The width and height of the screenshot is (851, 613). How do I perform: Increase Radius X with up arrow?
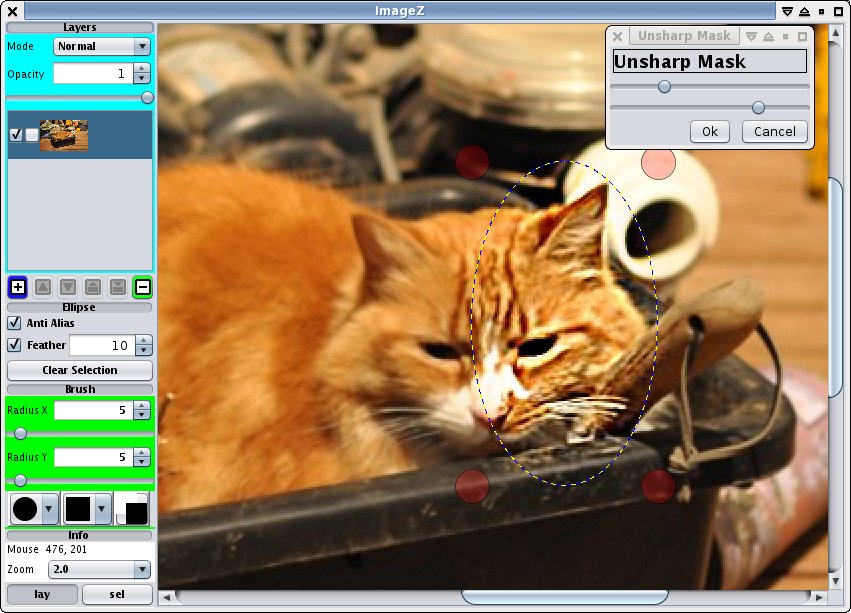click(142, 406)
